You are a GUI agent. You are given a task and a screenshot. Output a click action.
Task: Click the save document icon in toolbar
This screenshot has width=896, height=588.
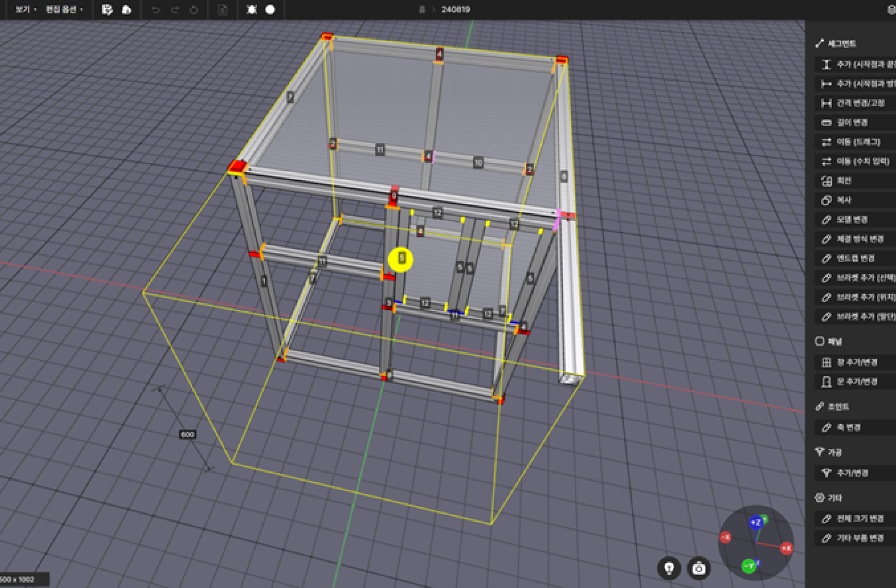(107, 9)
